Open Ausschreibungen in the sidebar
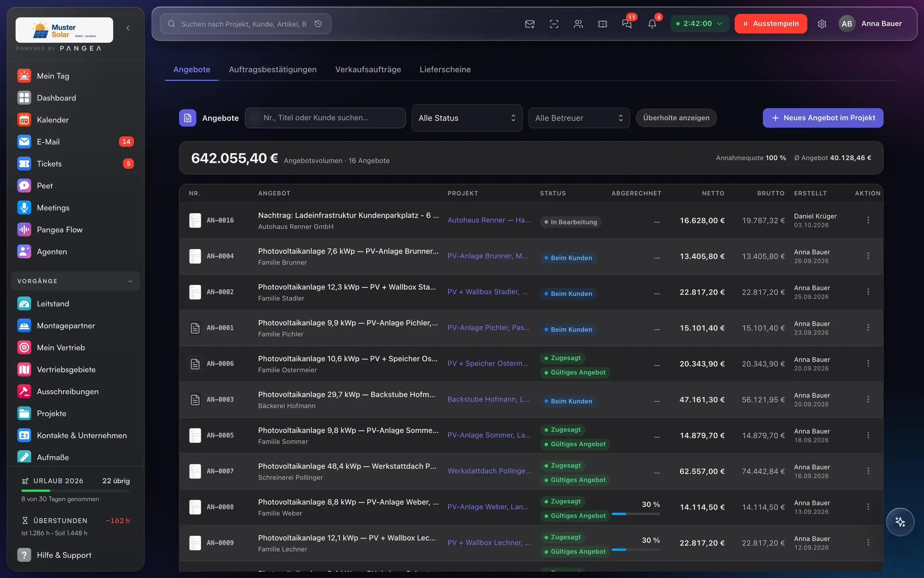This screenshot has width=924, height=578. point(76,391)
